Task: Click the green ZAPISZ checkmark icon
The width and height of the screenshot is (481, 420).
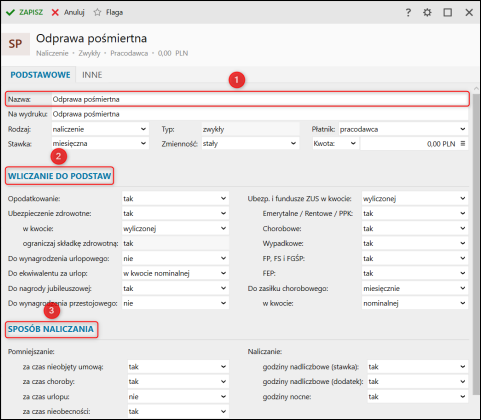Action: click(10, 12)
